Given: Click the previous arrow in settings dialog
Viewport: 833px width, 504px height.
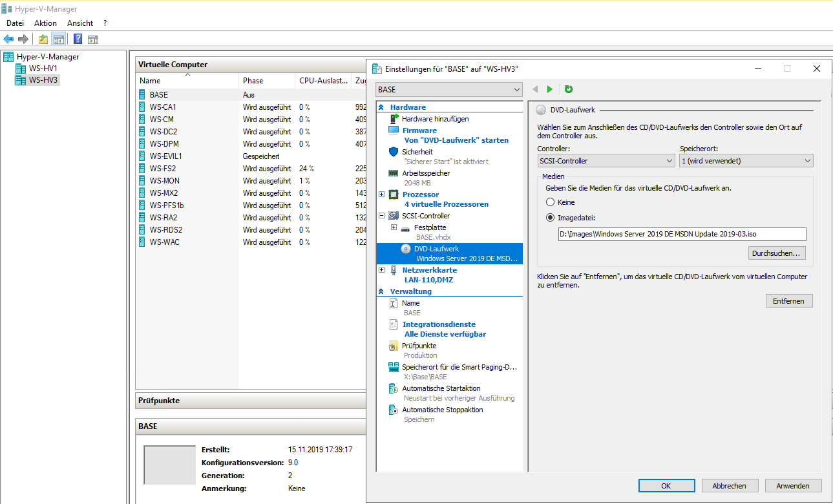Looking at the screenshot, I should [x=534, y=89].
